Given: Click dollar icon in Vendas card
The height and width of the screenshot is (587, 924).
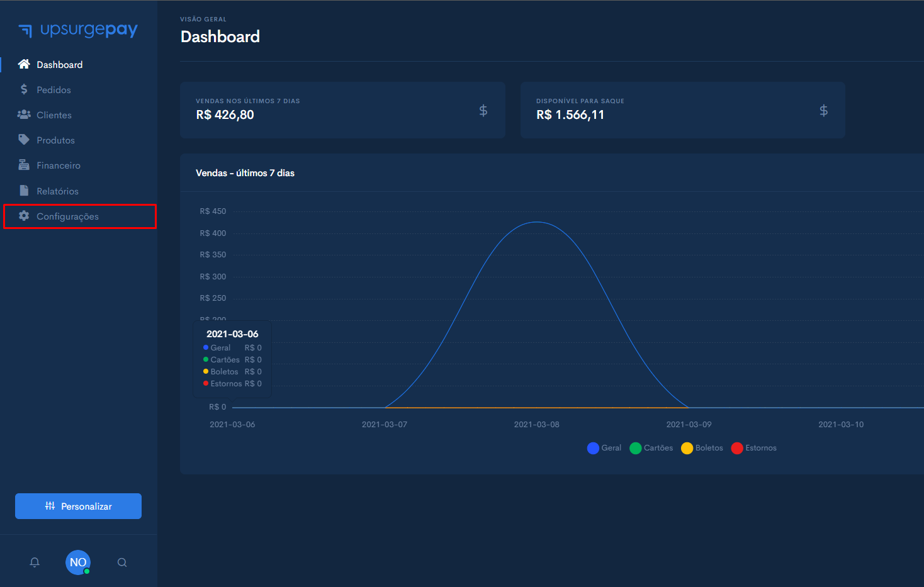Looking at the screenshot, I should click(483, 111).
